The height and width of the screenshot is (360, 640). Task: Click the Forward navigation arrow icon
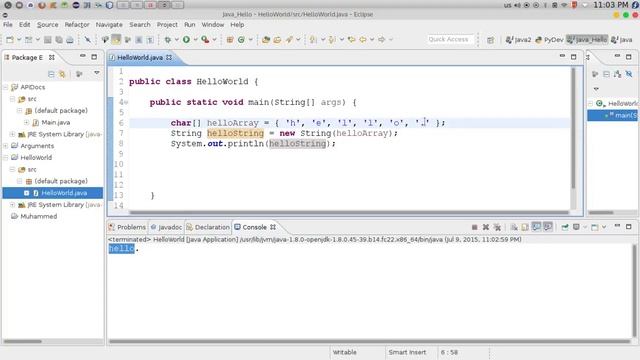[382, 40]
